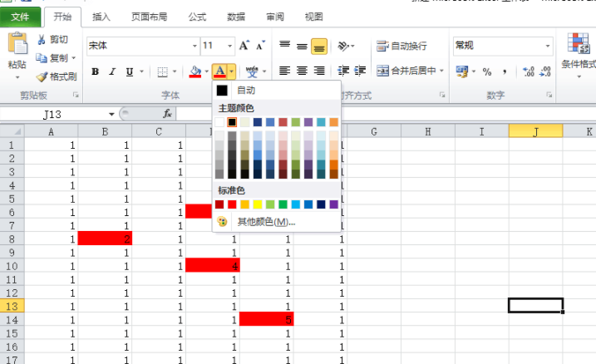Open the font name dropdown 宋体
The height and width of the screenshot is (364, 596).
click(195, 46)
